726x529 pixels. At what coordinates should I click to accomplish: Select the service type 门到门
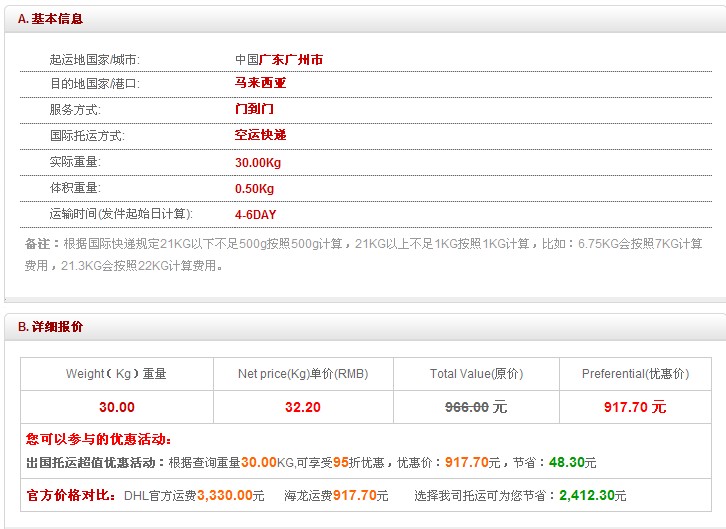coord(254,109)
